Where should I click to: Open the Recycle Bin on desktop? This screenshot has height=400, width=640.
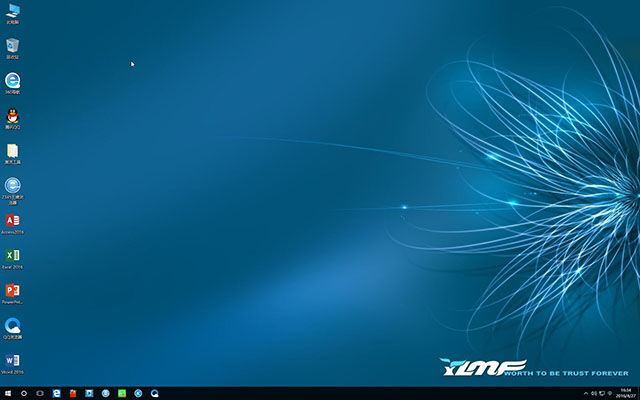click(13, 46)
